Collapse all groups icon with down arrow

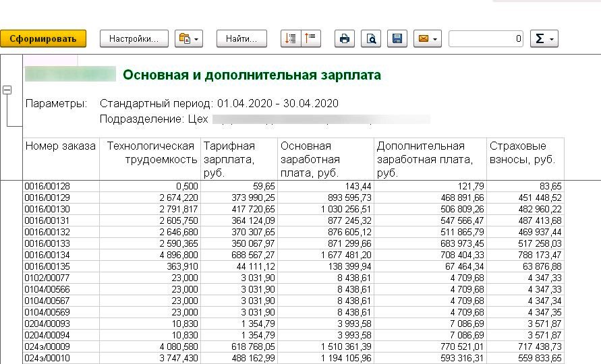[x=291, y=38]
